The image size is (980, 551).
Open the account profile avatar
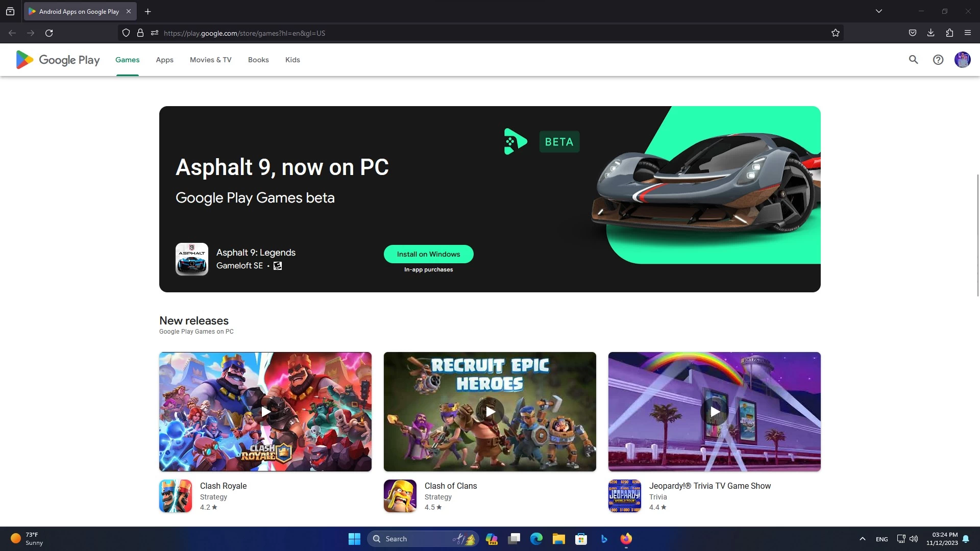pyautogui.click(x=962, y=60)
